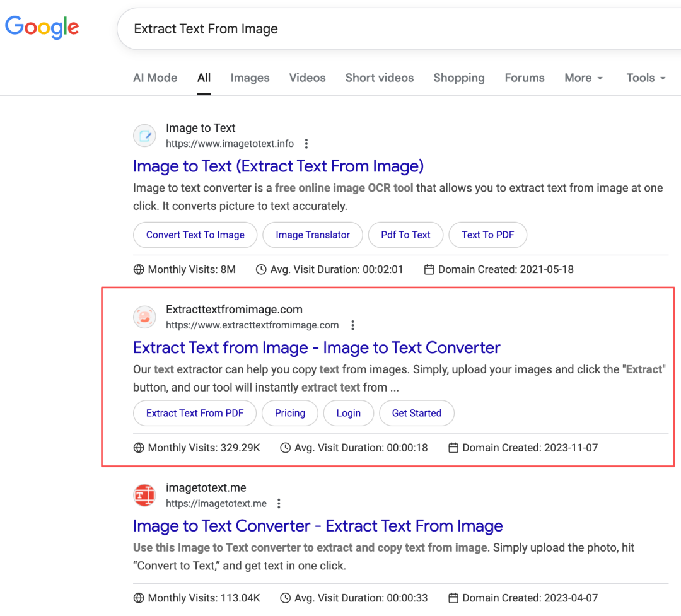Image resolution: width=681 pixels, height=616 pixels.
Task: Click globe icon beside Monthly Visits: 329.29K
Action: pos(139,448)
